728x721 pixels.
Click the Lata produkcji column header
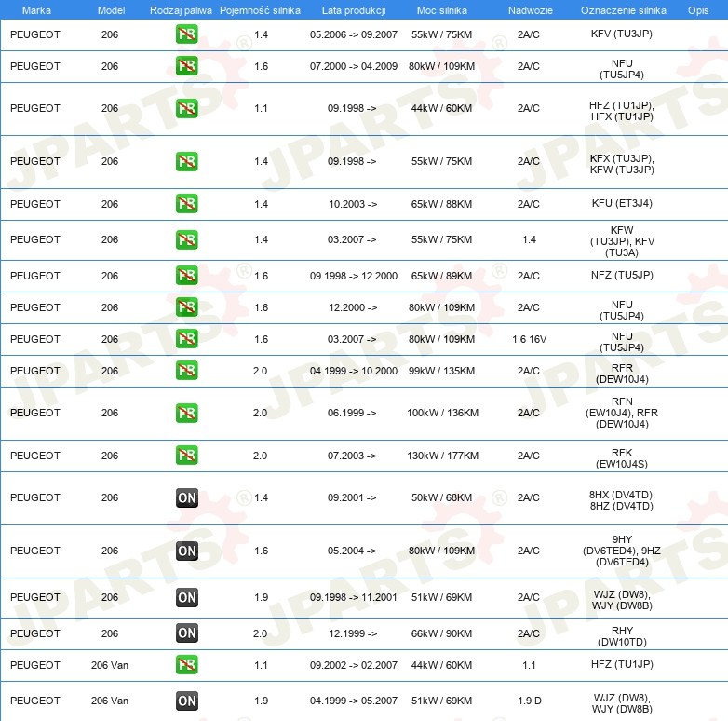(354, 10)
